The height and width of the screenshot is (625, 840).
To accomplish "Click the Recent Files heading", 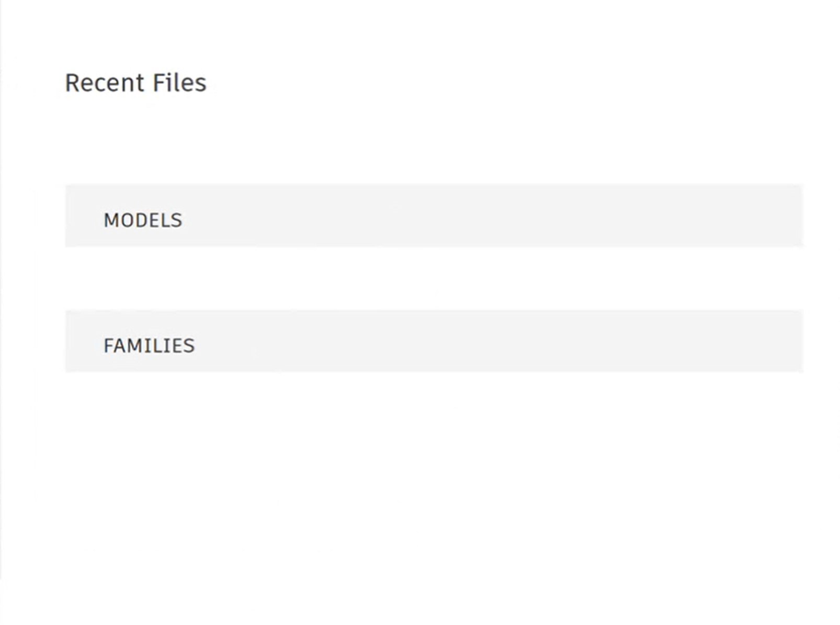I will [135, 82].
